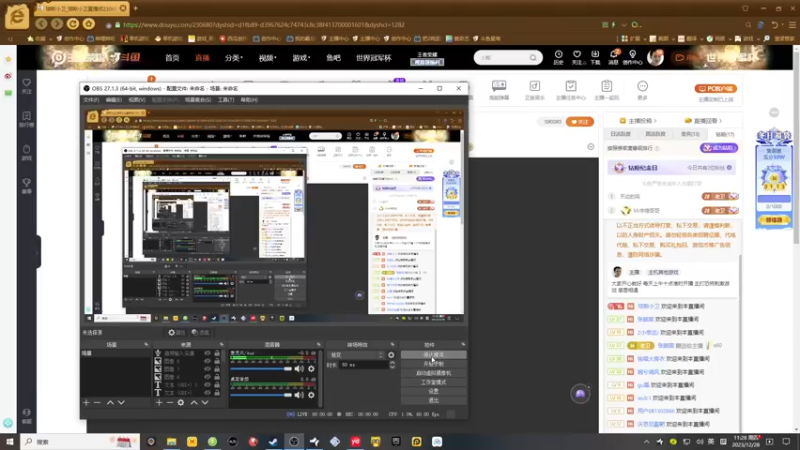Open 创作中心 icon in Douyu header
Screen dimensions: 800x450
pyautogui.click(x=633, y=57)
